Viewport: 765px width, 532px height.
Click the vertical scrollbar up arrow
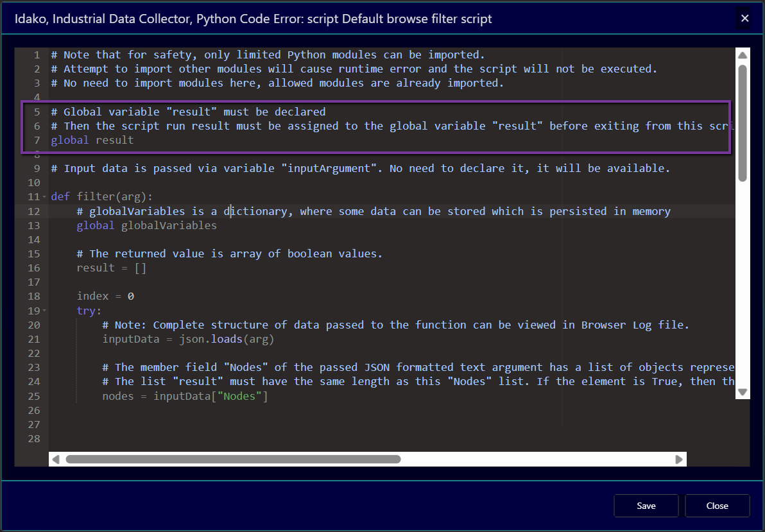point(742,55)
